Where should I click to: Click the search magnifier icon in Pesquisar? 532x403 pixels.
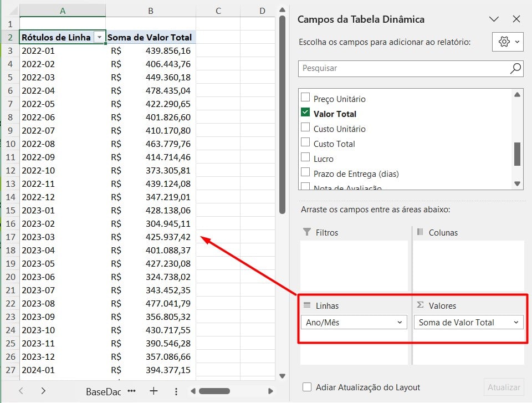[x=515, y=69]
